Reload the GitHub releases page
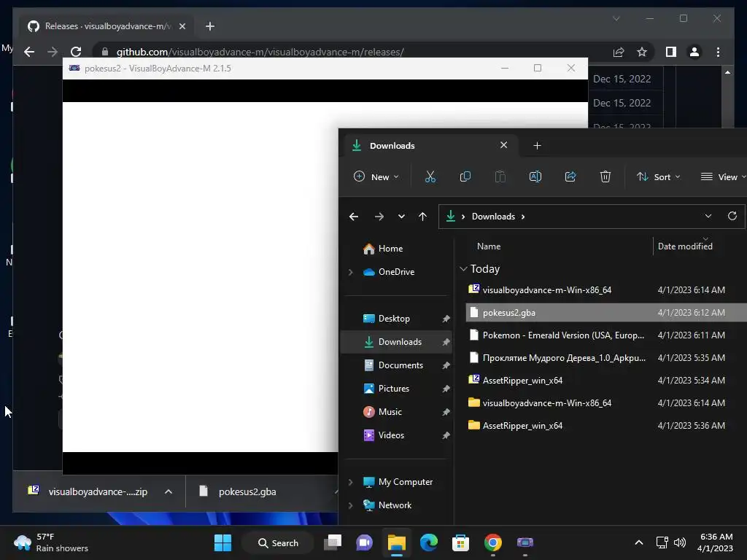Screen dimensions: 747x560 [x=76, y=52]
